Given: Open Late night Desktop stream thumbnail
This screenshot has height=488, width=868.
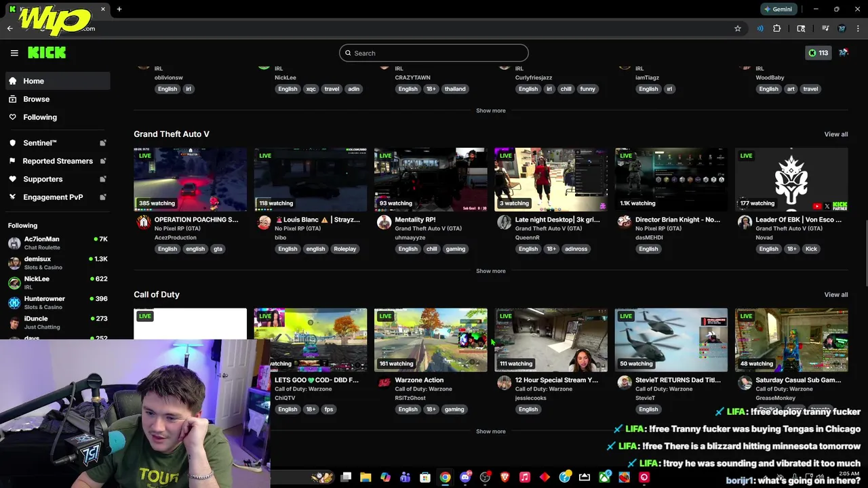Looking at the screenshot, I should [x=551, y=180].
